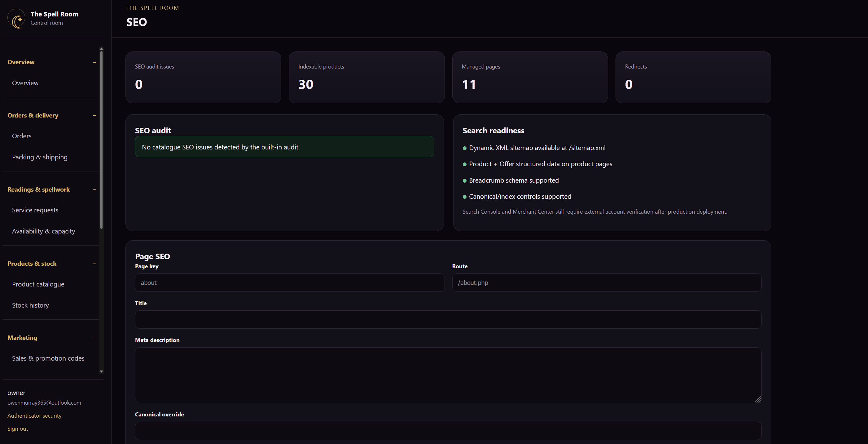Click into the Meta description textarea
Screen dimensions: 868x444
pos(448,375)
